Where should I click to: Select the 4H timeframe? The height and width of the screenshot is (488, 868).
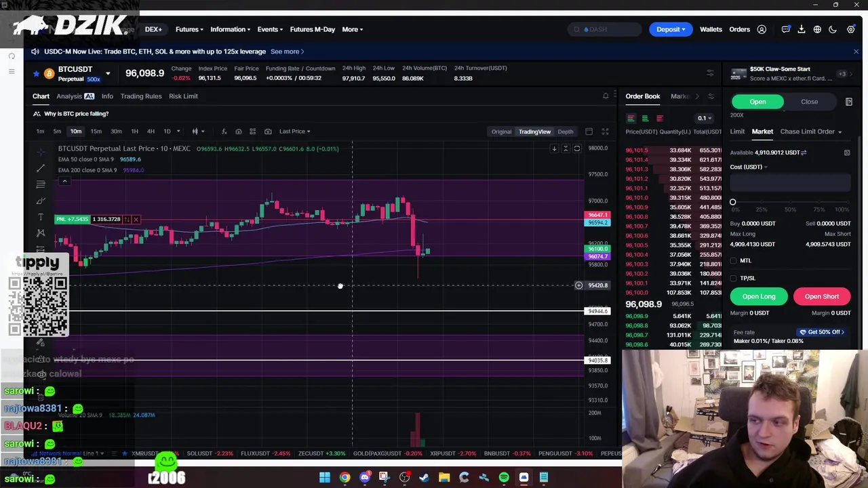pos(151,131)
